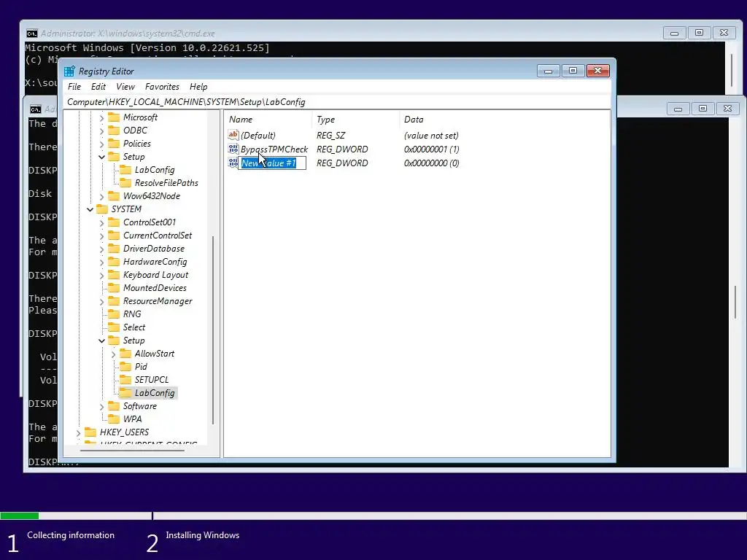Image resolution: width=747 pixels, height=560 pixels.
Task: Select the Select key folder icon
Action: point(114,327)
